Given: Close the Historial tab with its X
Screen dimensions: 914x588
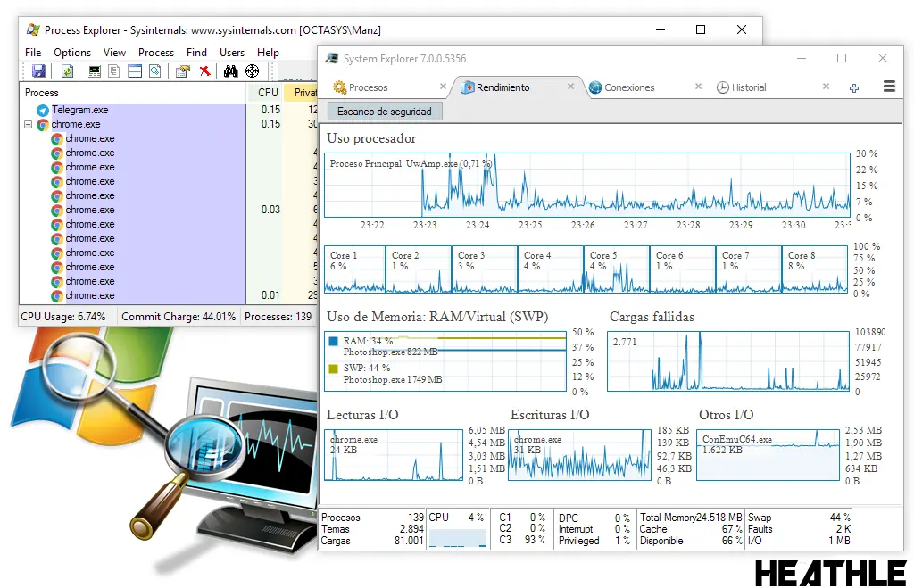Looking at the screenshot, I should click(x=826, y=87).
